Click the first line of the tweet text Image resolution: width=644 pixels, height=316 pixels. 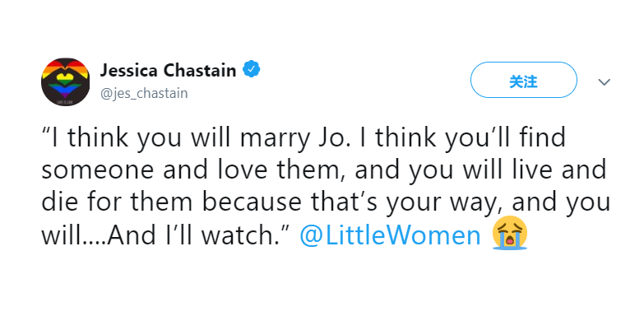pyautogui.click(x=303, y=138)
